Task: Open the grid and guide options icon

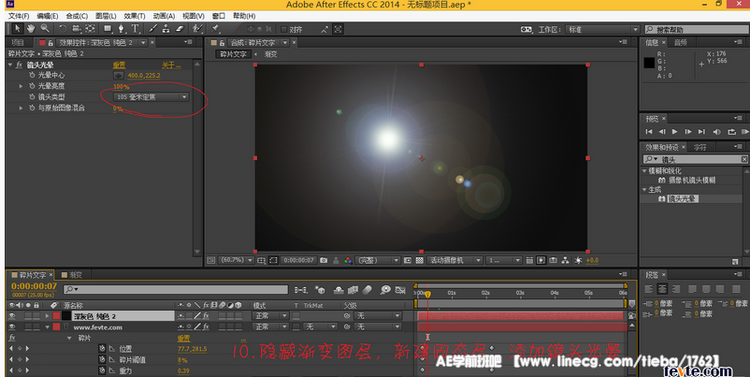Action: (x=261, y=260)
